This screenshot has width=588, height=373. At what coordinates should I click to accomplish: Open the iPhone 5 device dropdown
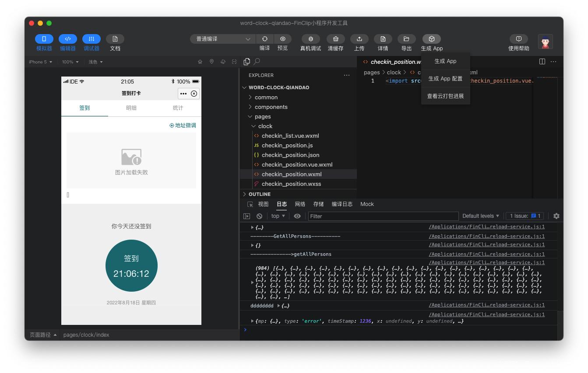(x=41, y=62)
